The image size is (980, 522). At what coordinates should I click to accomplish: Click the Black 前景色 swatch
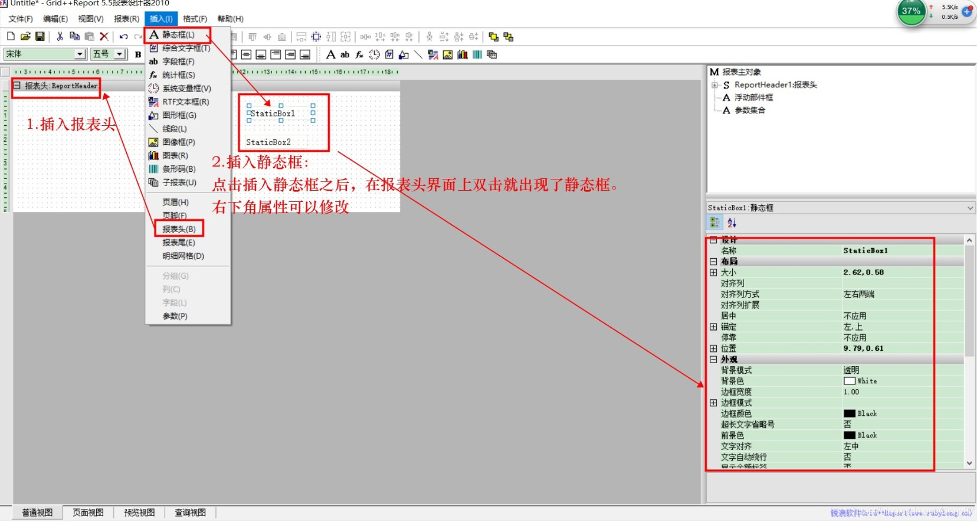850,436
